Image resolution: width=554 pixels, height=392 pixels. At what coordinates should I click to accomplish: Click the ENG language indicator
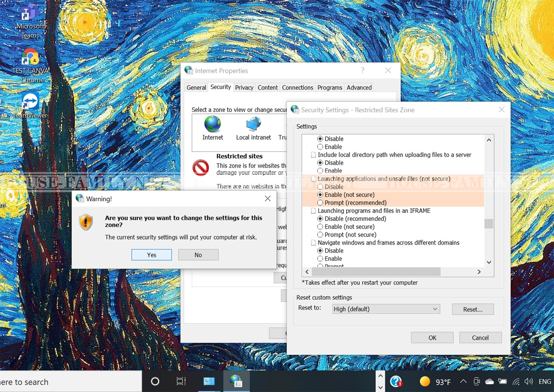[x=545, y=382]
